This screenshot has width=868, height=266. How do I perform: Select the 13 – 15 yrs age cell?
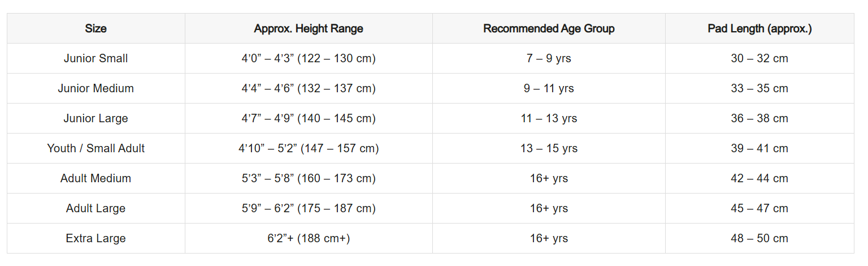[549, 148]
